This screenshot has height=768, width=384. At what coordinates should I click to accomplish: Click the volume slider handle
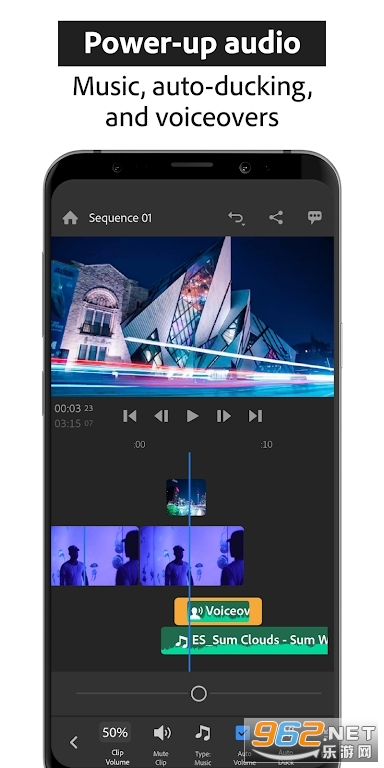tap(198, 694)
